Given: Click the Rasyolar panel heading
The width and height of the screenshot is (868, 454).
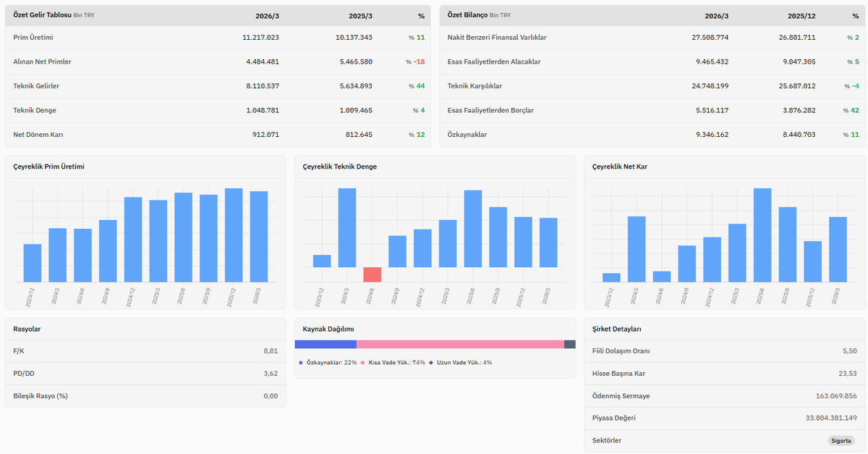Looking at the screenshot, I should click(x=27, y=329).
